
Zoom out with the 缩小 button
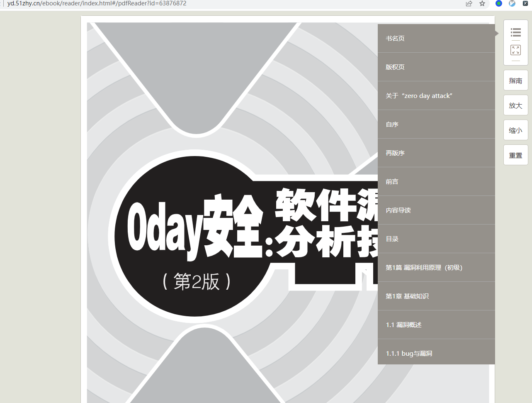click(515, 130)
